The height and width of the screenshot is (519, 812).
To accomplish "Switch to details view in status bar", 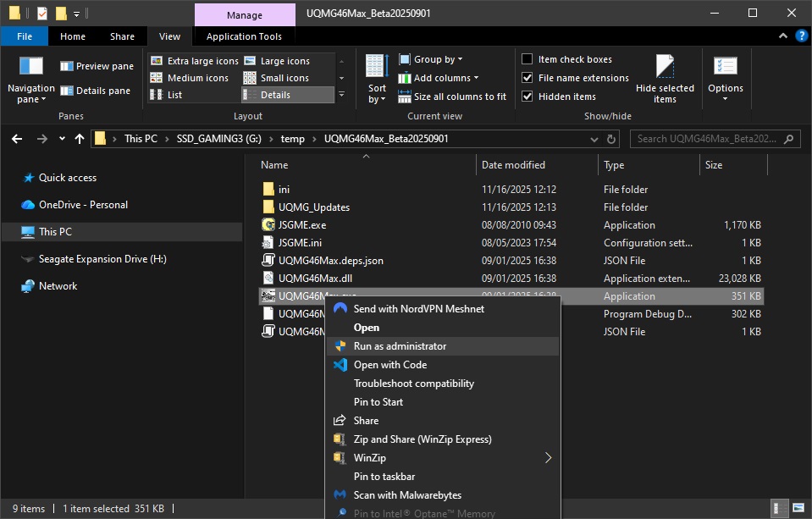I will (x=777, y=508).
